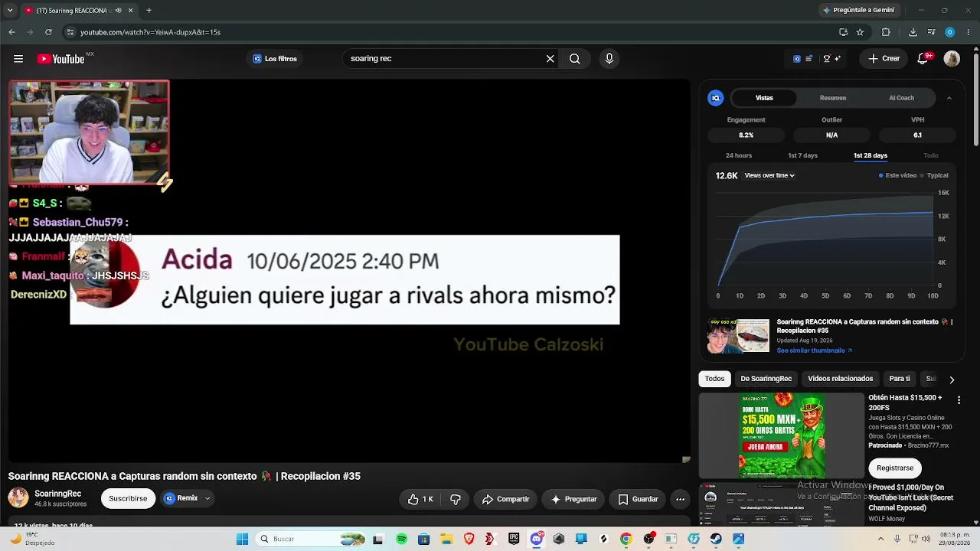Open Los filtros button
This screenshot has height=551, width=980.
click(x=275, y=59)
